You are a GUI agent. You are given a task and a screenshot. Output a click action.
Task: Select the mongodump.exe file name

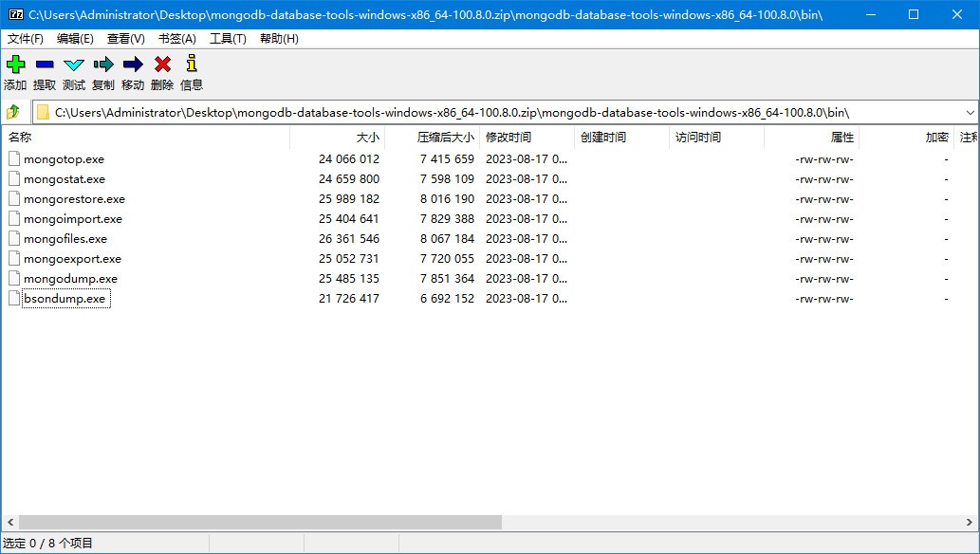click(x=70, y=279)
